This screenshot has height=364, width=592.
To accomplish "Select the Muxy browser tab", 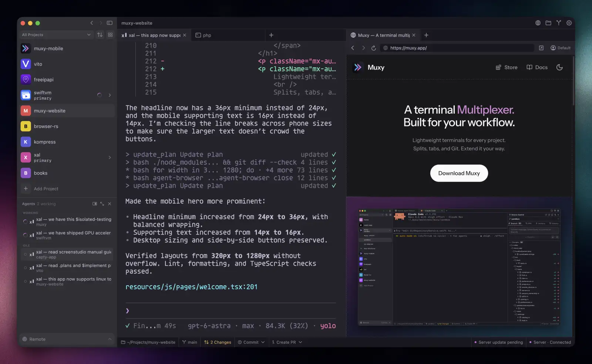I will coord(383,35).
